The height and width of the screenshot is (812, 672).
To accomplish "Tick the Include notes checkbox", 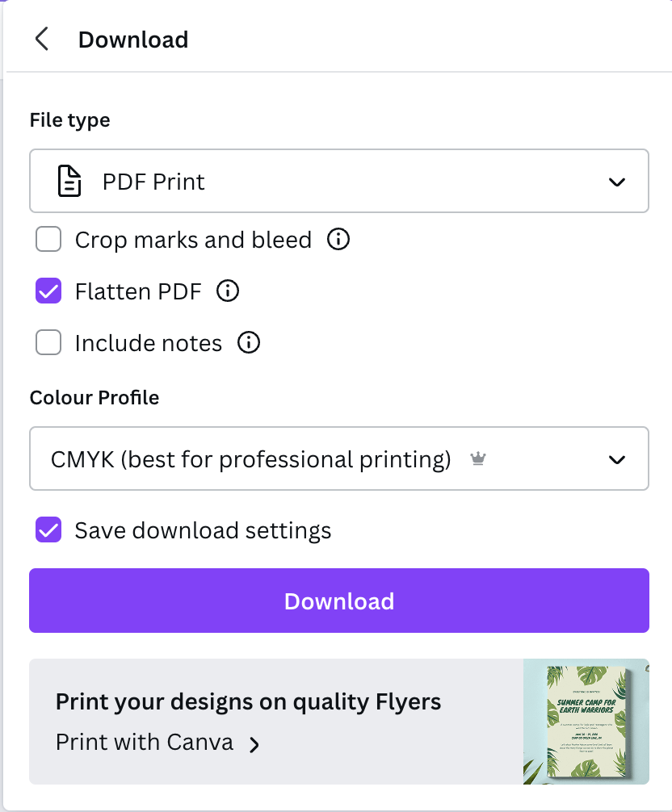I will pos(48,342).
